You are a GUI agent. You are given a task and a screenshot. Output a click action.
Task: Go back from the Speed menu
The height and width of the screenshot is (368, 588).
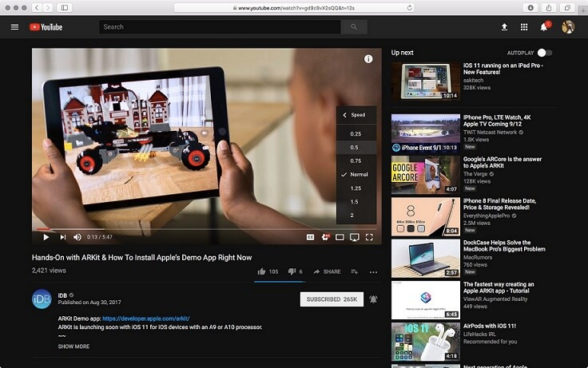[344, 115]
